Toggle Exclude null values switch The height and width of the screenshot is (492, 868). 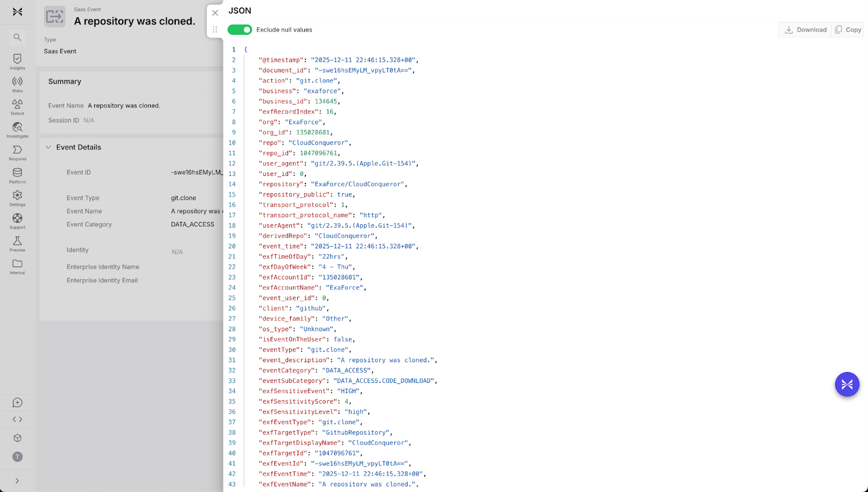pos(240,30)
